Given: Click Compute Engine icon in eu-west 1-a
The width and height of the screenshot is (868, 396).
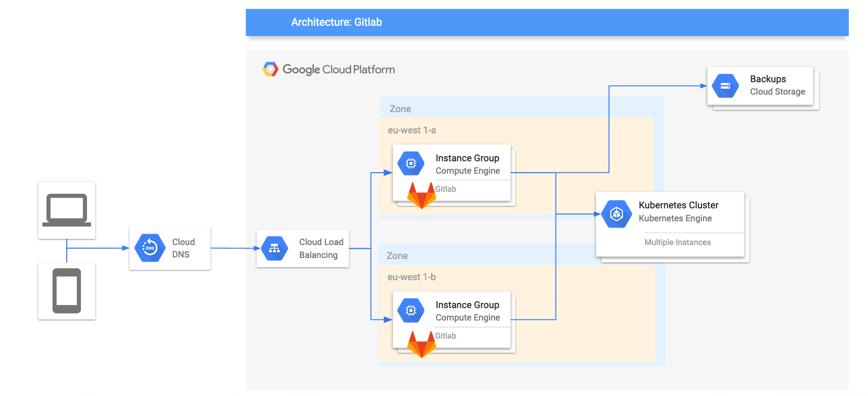Looking at the screenshot, I should [x=411, y=163].
